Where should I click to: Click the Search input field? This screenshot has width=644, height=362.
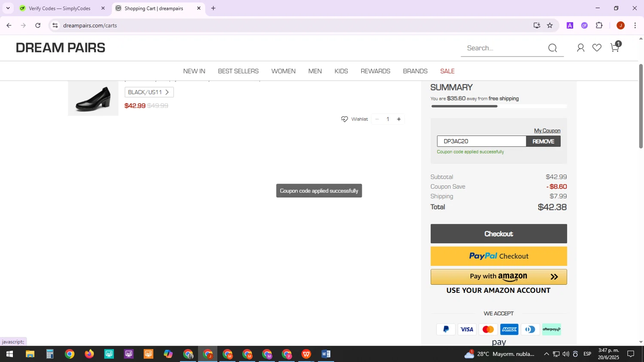[x=504, y=48]
